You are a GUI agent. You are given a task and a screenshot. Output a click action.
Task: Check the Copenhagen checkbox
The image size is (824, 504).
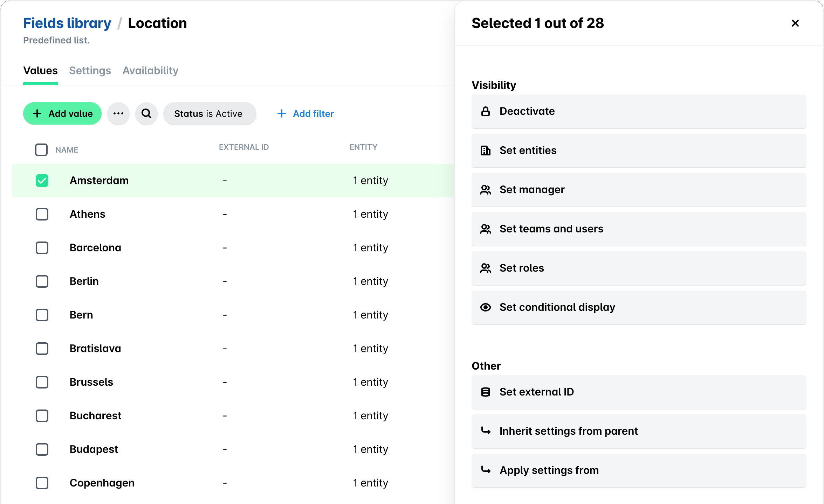tap(42, 483)
